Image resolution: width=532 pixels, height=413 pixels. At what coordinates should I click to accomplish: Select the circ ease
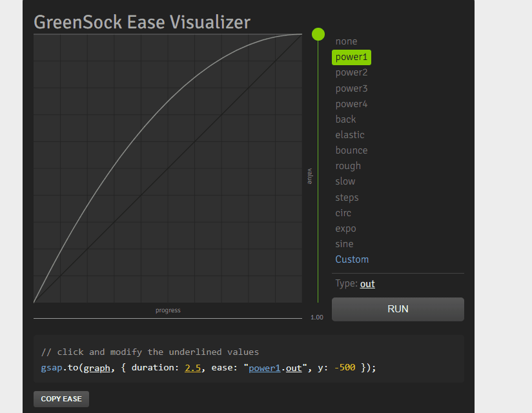pos(343,212)
